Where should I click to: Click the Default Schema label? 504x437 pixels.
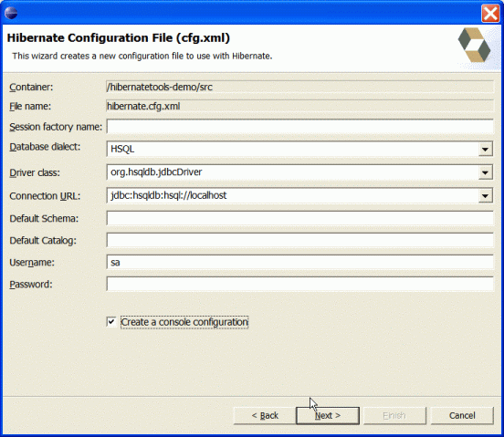(44, 219)
